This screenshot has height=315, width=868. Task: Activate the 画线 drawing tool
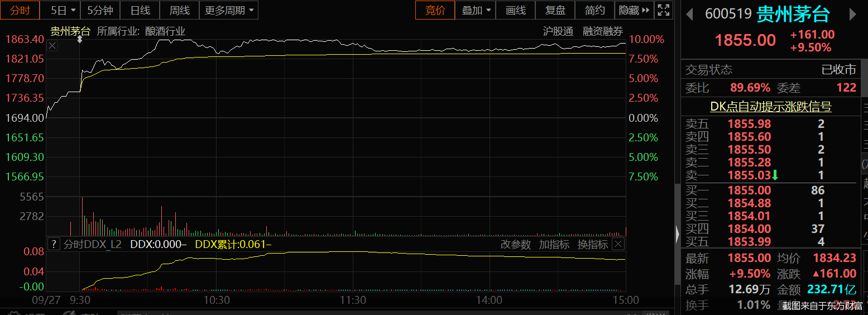pyautogui.click(x=516, y=10)
